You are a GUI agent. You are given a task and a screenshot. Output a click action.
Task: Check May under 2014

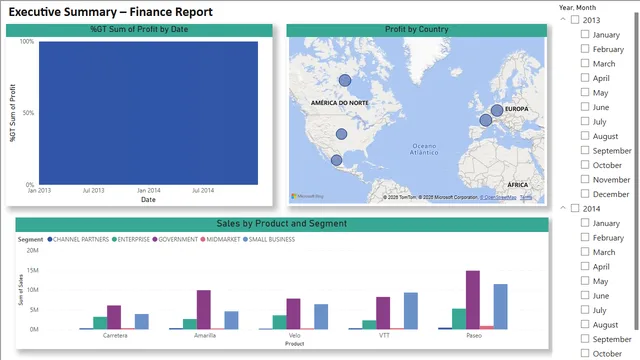[x=585, y=281]
